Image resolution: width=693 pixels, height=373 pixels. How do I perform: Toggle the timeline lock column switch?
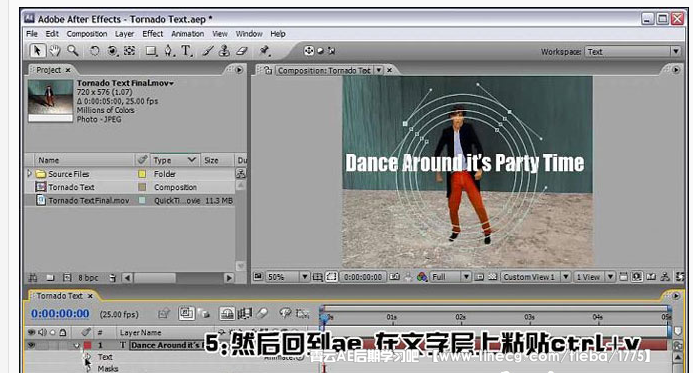(x=63, y=332)
